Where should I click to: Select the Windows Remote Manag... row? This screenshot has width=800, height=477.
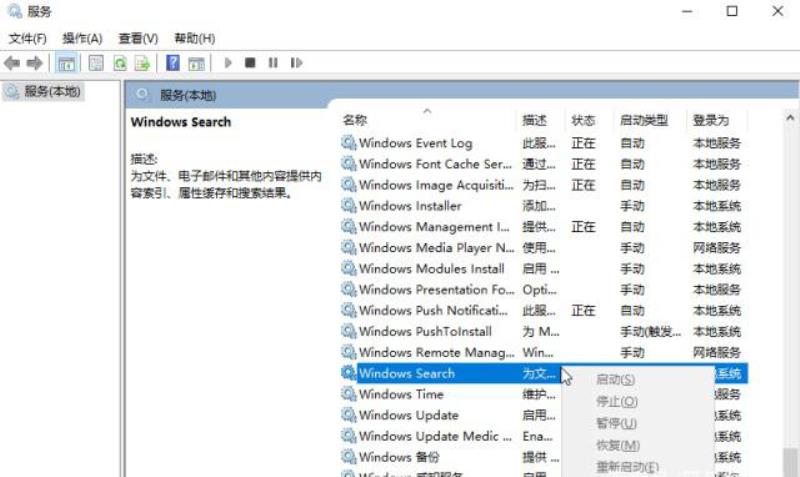(x=543, y=353)
